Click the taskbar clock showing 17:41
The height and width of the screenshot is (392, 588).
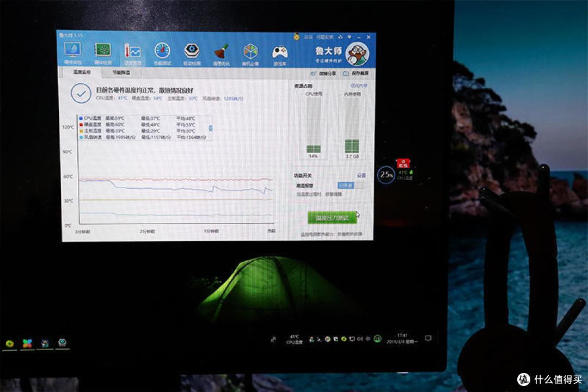(x=402, y=338)
